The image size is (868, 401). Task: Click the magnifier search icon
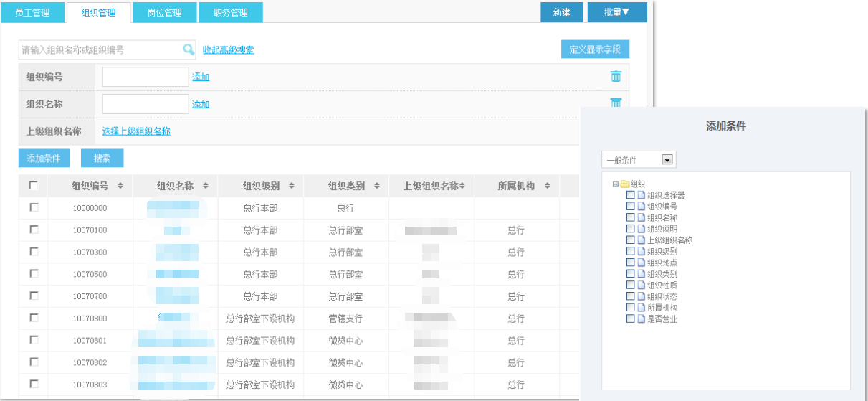click(189, 49)
